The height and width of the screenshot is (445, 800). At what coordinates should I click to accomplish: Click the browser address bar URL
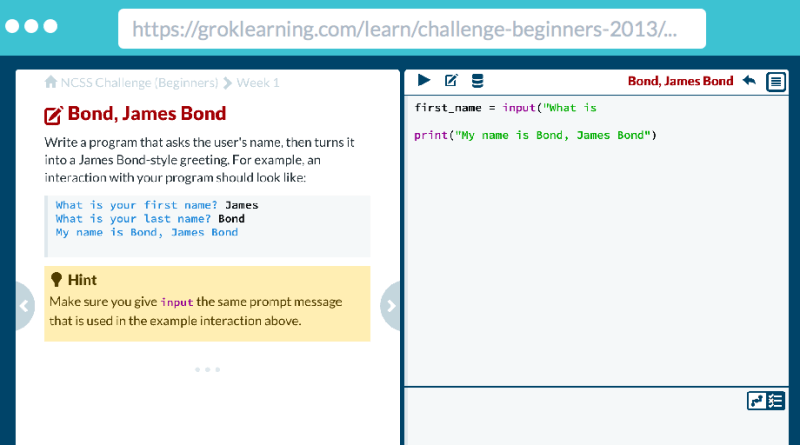(412, 29)
